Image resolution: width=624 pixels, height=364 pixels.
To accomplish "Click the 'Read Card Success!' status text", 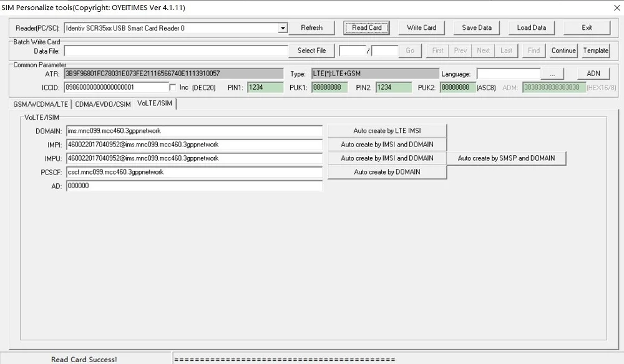I will coord(84,359).
